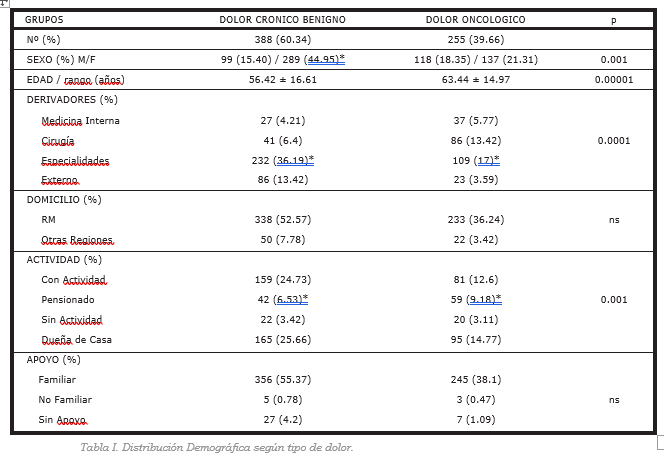664x459 pixels.
Task: Place cursor in cell 388 (60.34)
Action: point(282,39)
